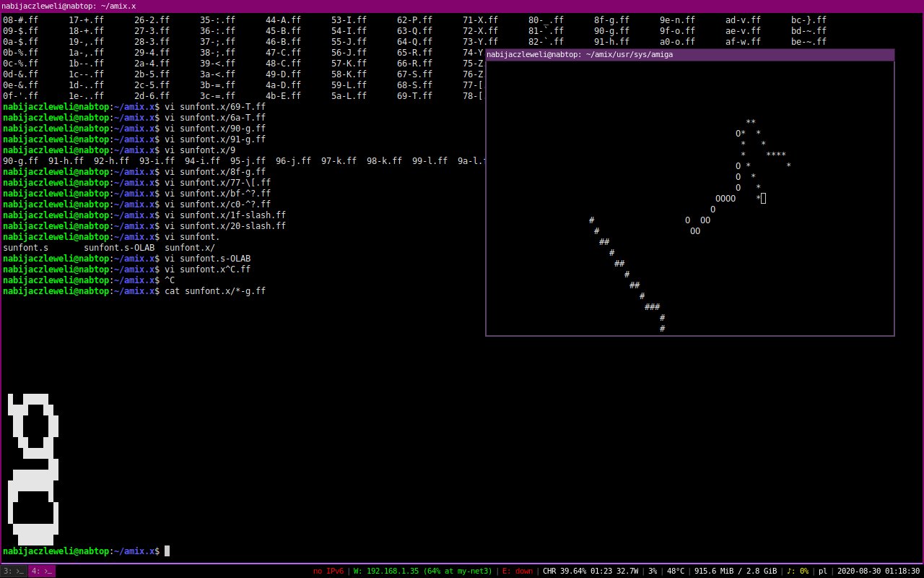The height and width of the screenshot is (578, 924).
Task: Click the 48°C temperature indicator
Action: [x=676, y=571]
